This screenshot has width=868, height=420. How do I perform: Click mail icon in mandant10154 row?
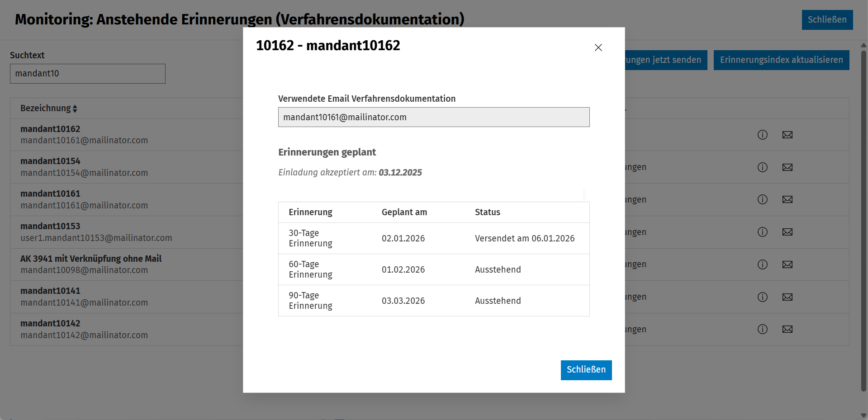(787, 167)
